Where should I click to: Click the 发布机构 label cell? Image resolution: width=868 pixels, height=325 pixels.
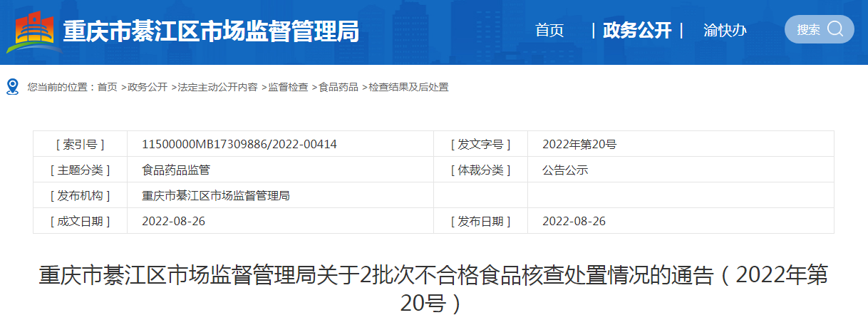click(x=80, y=195)
